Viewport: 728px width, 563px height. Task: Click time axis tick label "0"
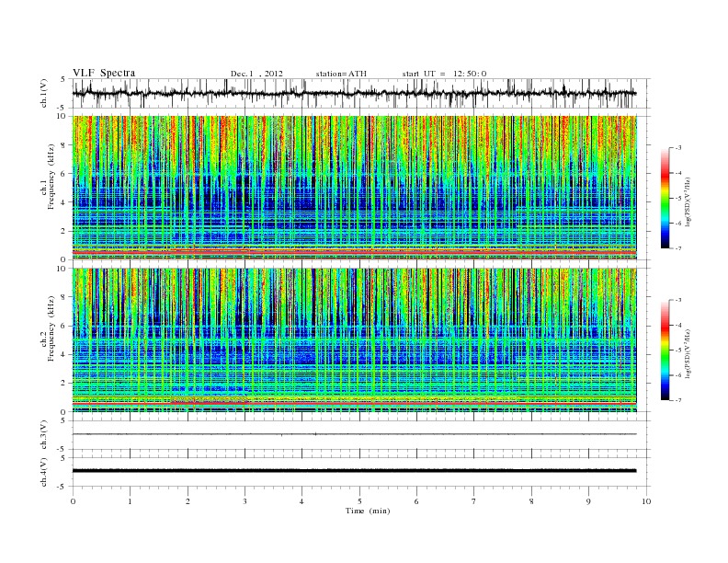[73, 501]
